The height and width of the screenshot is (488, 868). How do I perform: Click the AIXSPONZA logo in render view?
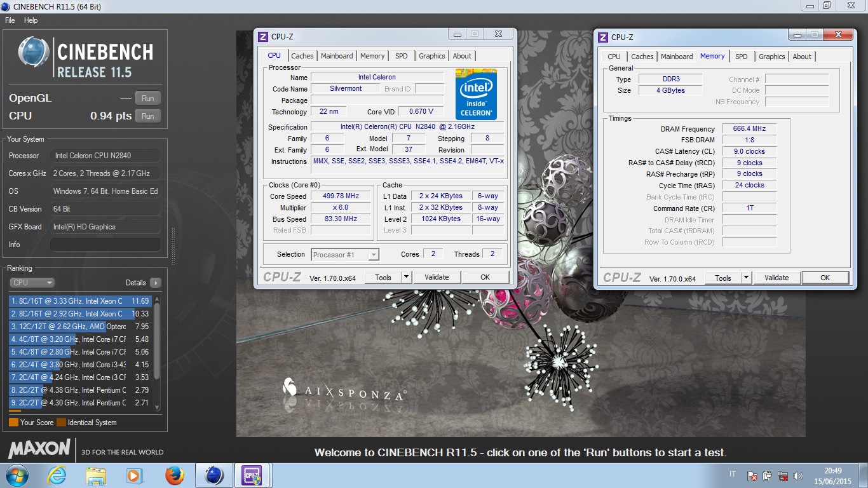click(x=344, y=390)
